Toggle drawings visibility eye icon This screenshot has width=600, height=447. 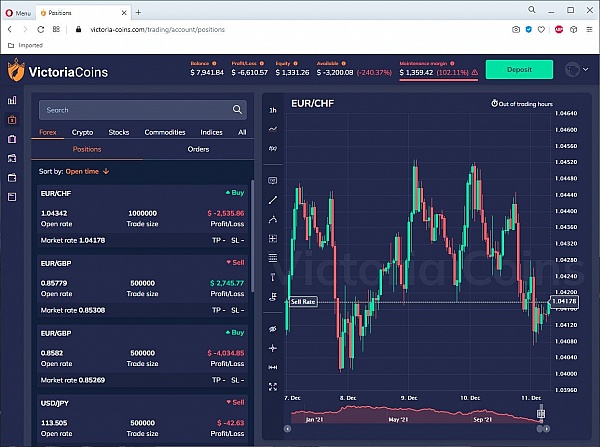(x=273, y=329)
